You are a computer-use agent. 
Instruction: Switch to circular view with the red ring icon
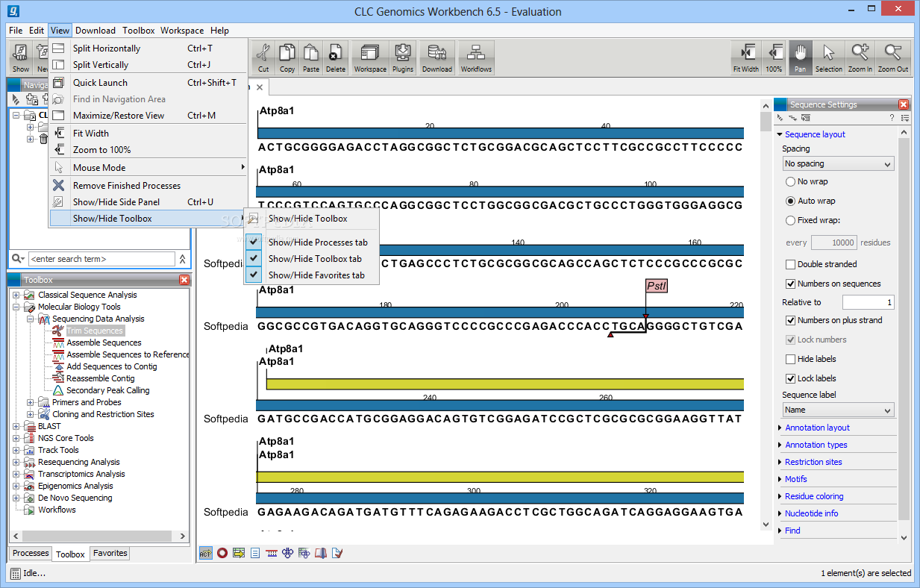click(222, 553)
